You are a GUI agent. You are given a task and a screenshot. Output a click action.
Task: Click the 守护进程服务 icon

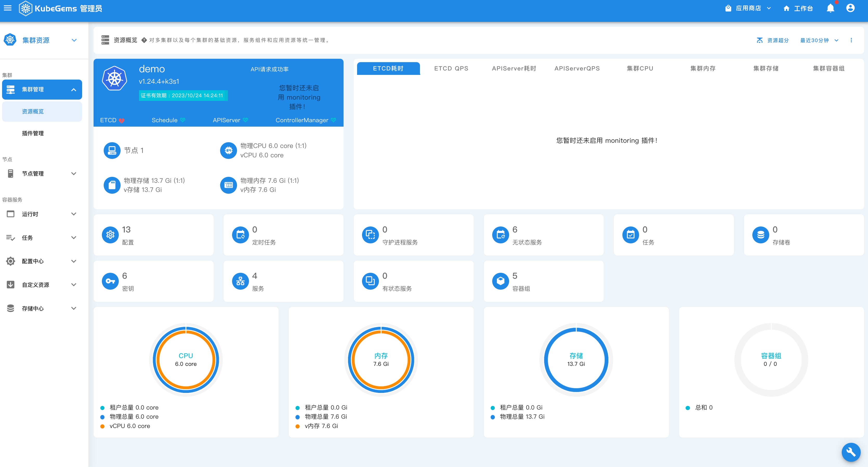[x=370, y=235]
